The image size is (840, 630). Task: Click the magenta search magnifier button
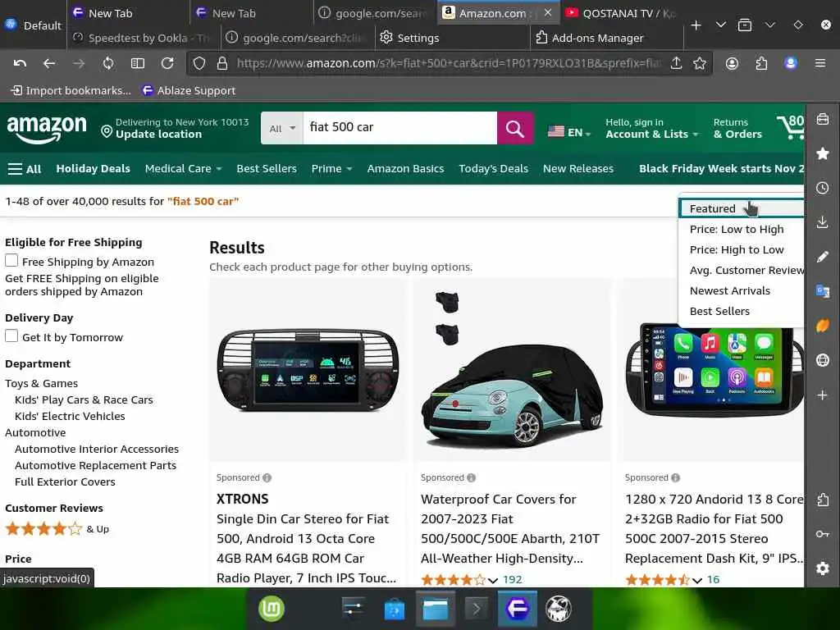coord(515,128)
